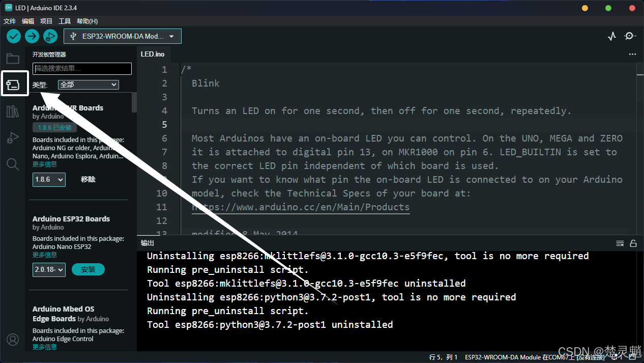Open the 2.0.18 version dropdown
This screenshot has width=644, height=363.
pos(49,270)
